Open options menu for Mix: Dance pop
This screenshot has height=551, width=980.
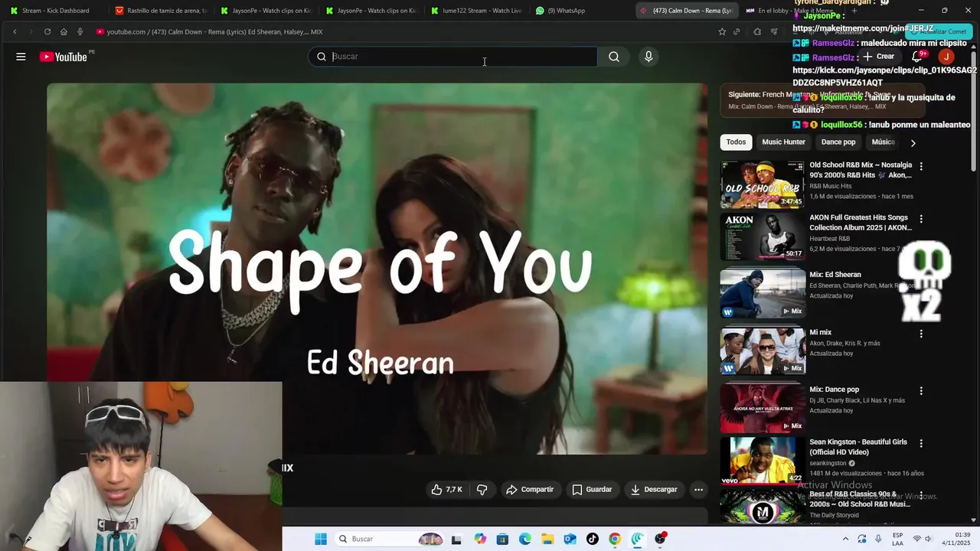click(x=921, y=391)
